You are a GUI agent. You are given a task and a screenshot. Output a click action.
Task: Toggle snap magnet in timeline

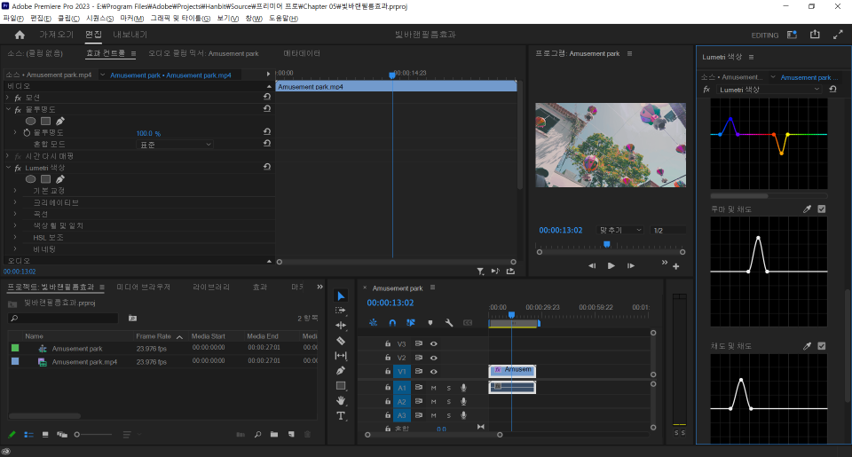pos(392,323)
